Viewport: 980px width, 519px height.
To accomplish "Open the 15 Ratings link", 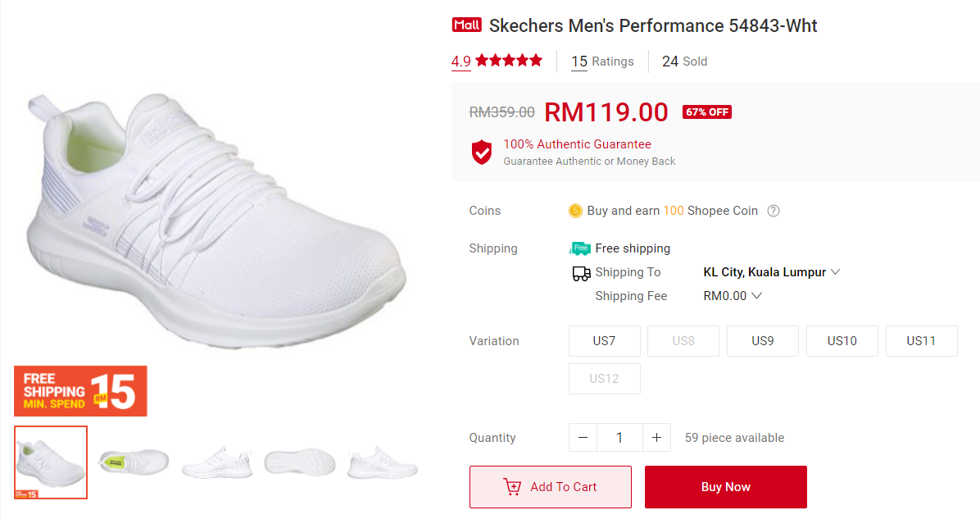I will coord(602,61).
